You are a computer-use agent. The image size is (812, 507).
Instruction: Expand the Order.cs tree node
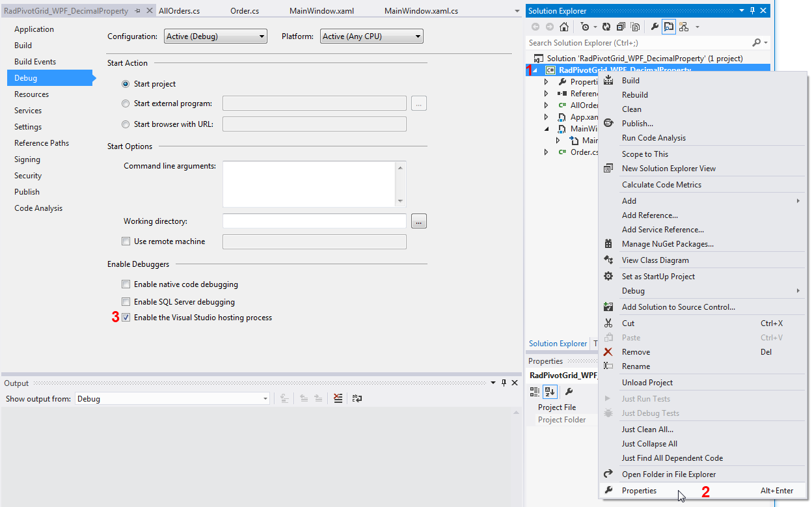pyautogui.click(x=547, y=152)
